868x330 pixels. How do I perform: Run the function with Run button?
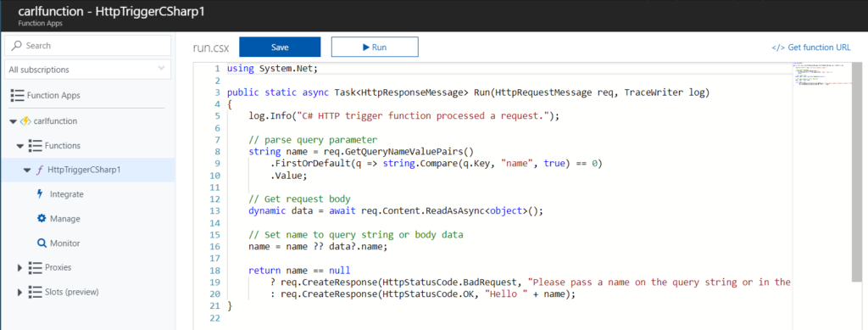pos(375,47)
